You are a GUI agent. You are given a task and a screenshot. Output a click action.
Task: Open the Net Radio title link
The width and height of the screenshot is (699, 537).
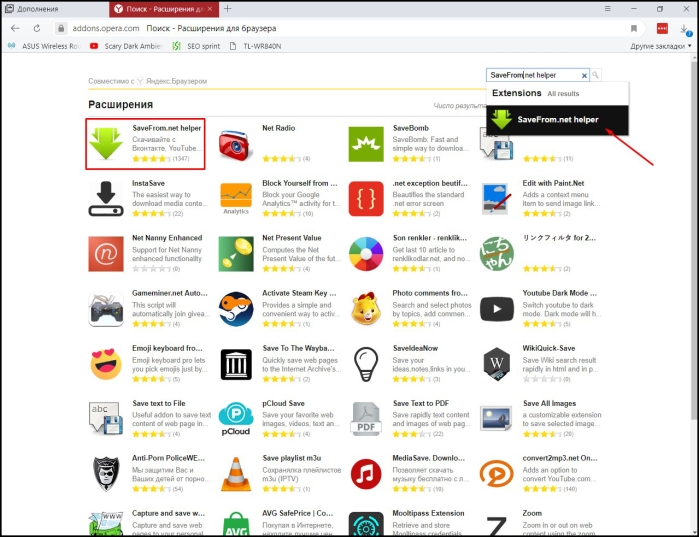[279, 128]
